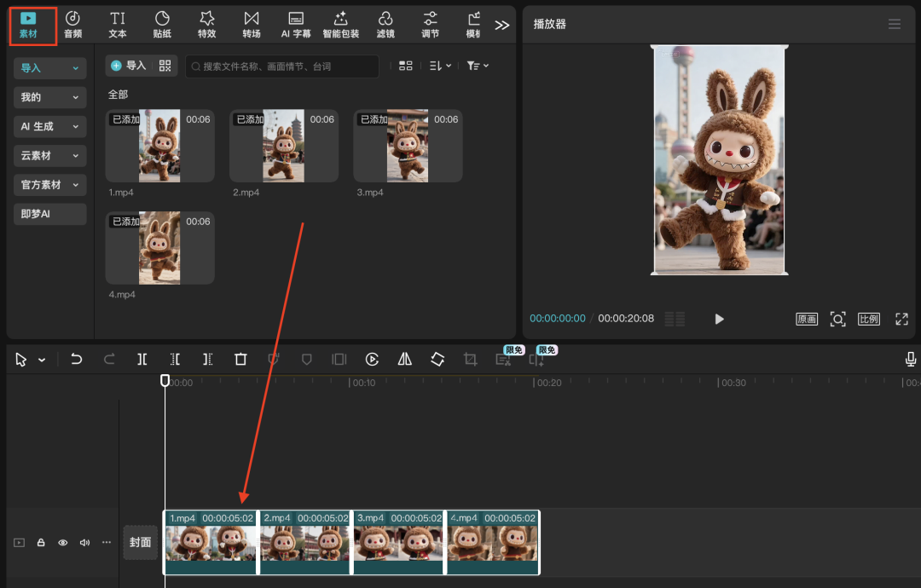Select the crop tool icon

470,360
